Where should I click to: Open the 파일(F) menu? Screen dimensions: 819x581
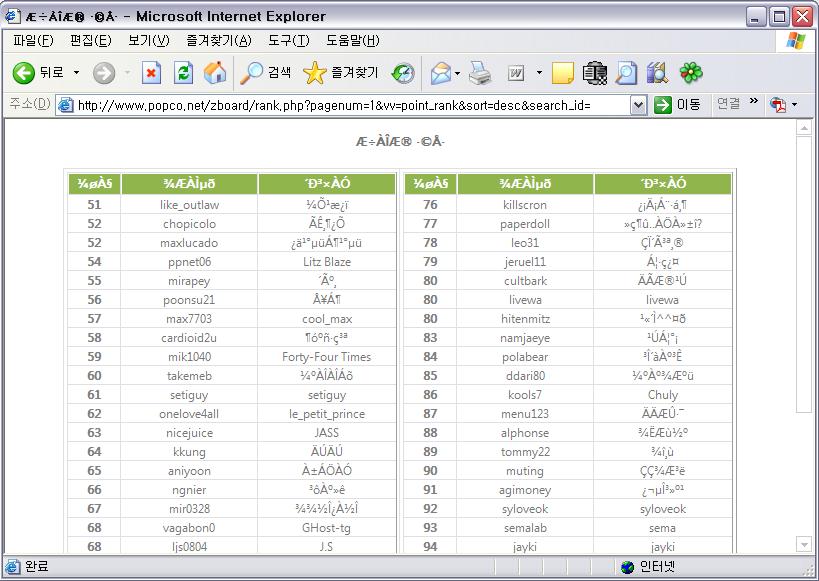[x=33, y=41]
